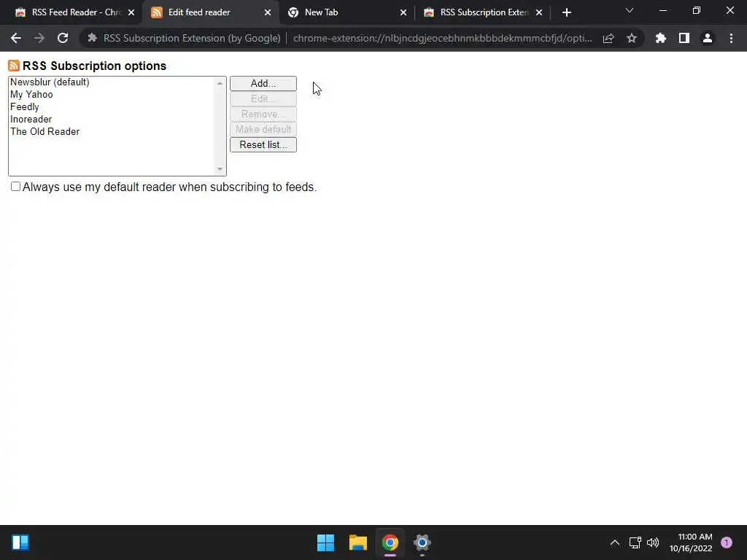The height and width of the screenshot is (560, 747).
Task: Click the orange RSS icon beside the heading
Action: click(14, 66)
